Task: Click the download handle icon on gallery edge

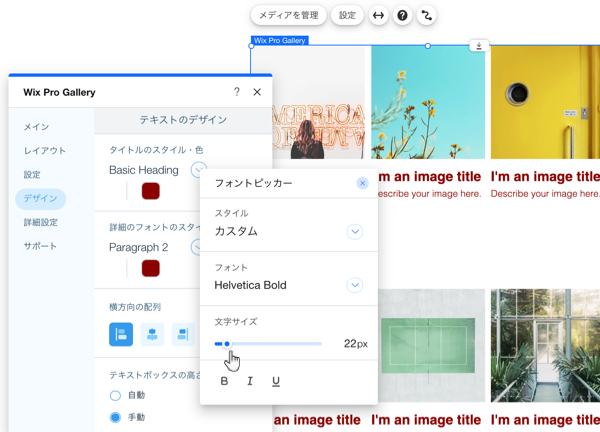Action: click(x=479, y=46)
